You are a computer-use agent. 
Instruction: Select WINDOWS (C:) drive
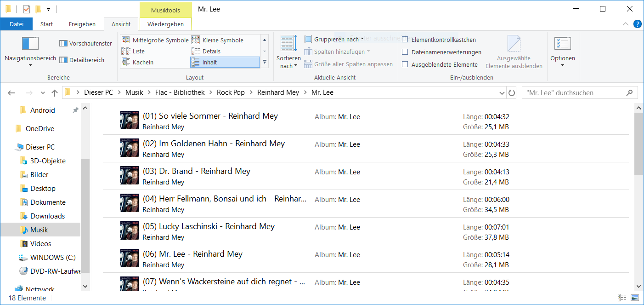[53, 258]
